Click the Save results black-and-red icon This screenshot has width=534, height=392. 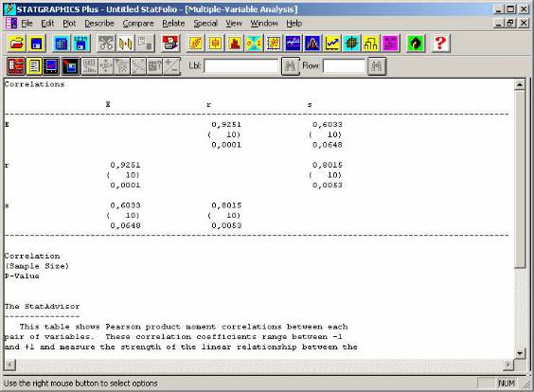point(70,66)
